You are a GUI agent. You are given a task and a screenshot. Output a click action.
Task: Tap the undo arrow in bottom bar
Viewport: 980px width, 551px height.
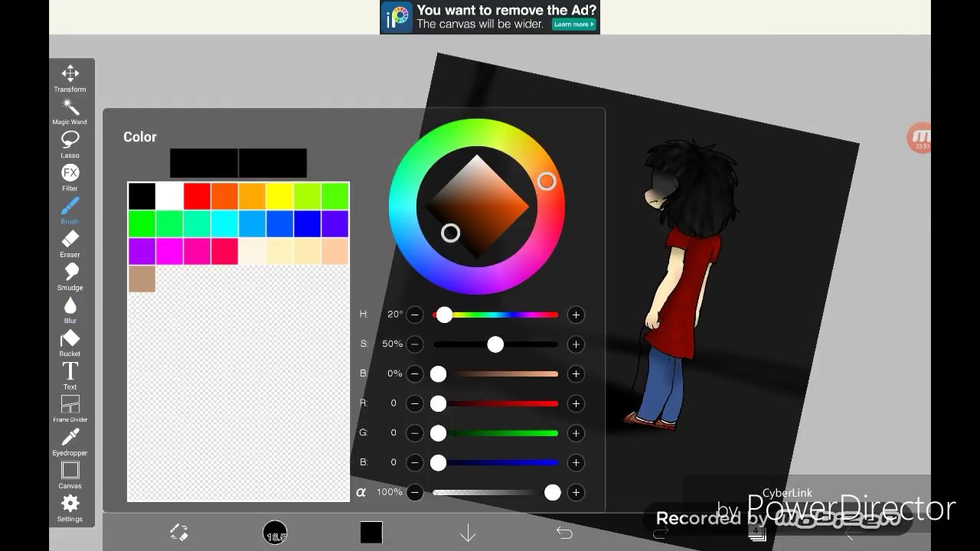click(x=564, y=533)
